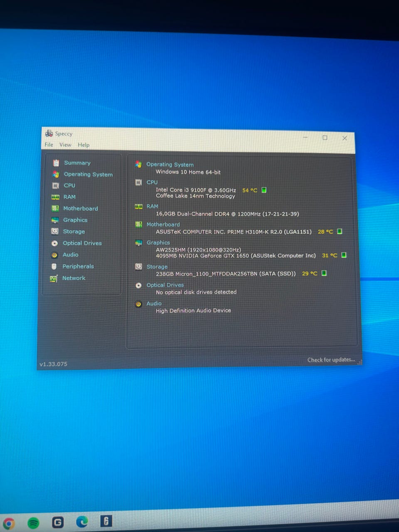Click the green indicator beside GPU temperature
This screenshot has width=399, height=532.
[x=344, y=255]
